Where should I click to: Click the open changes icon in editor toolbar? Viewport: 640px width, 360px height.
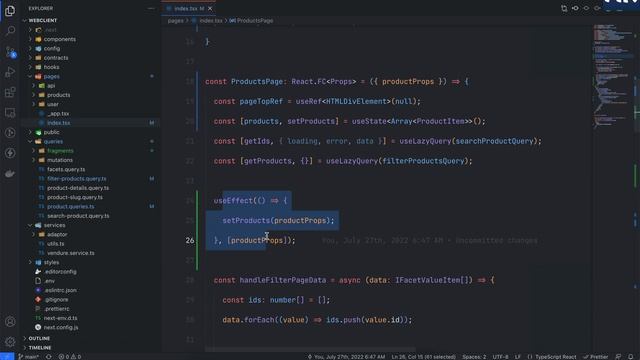(x=575, y=8)
